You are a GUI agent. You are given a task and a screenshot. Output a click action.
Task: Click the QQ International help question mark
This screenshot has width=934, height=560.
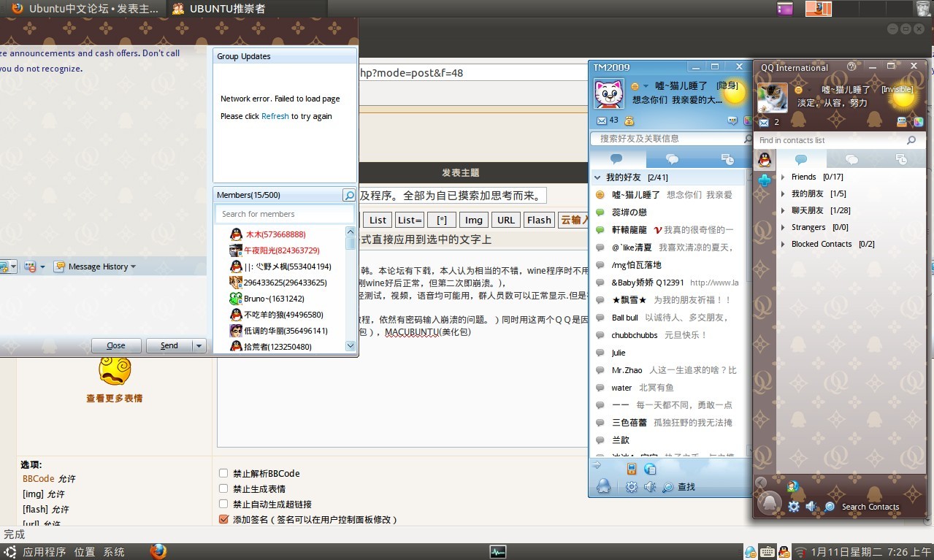[851, 66]
